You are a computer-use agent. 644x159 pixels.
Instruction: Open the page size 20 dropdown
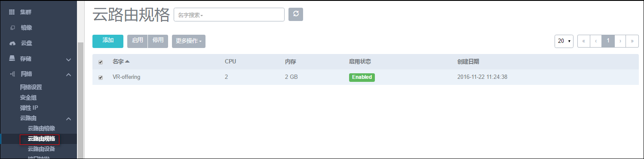564,41
